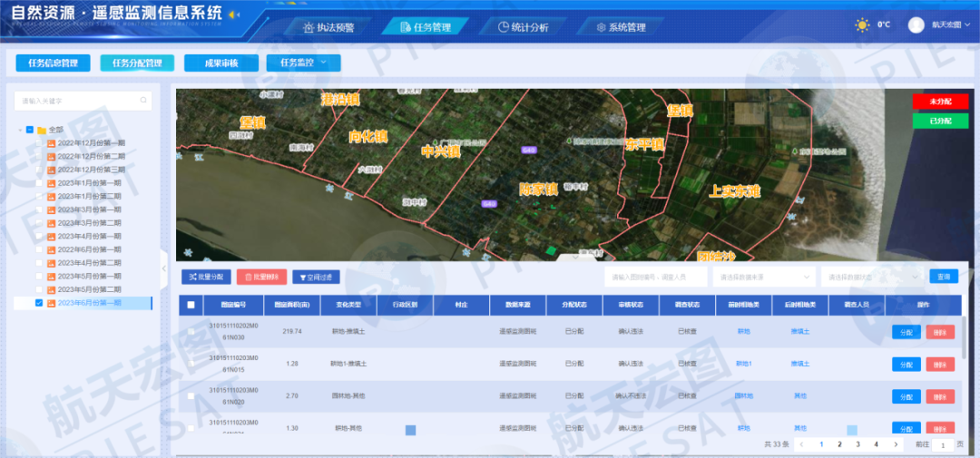980x458 pixels.
Task: Toggle the 全部 root checkbox in tree
Action: pos(30,130)
